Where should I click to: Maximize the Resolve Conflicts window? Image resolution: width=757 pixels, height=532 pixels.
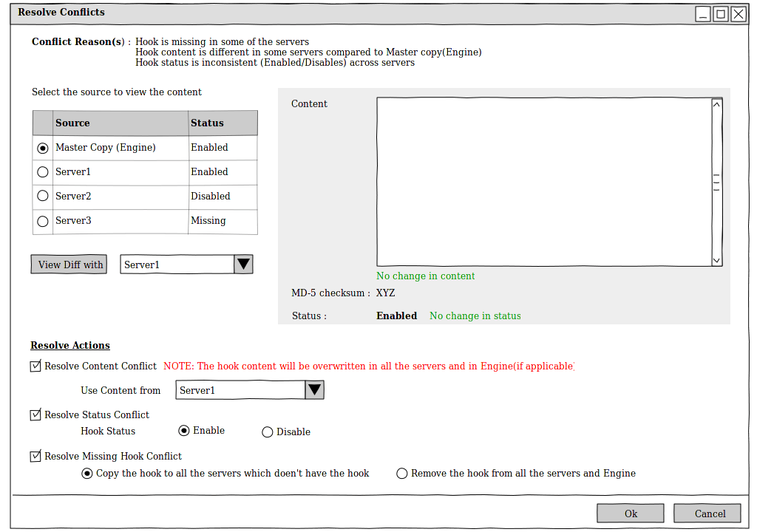(x=720, y=13)
